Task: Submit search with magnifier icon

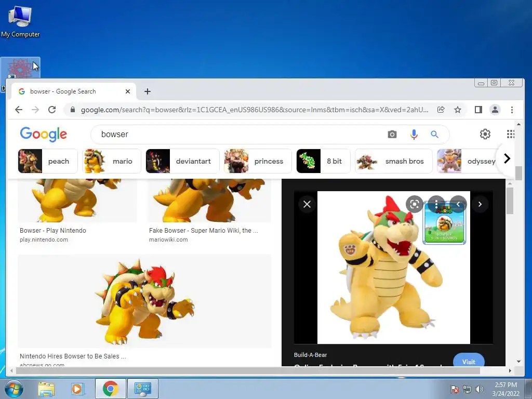Action: [435, 135]
